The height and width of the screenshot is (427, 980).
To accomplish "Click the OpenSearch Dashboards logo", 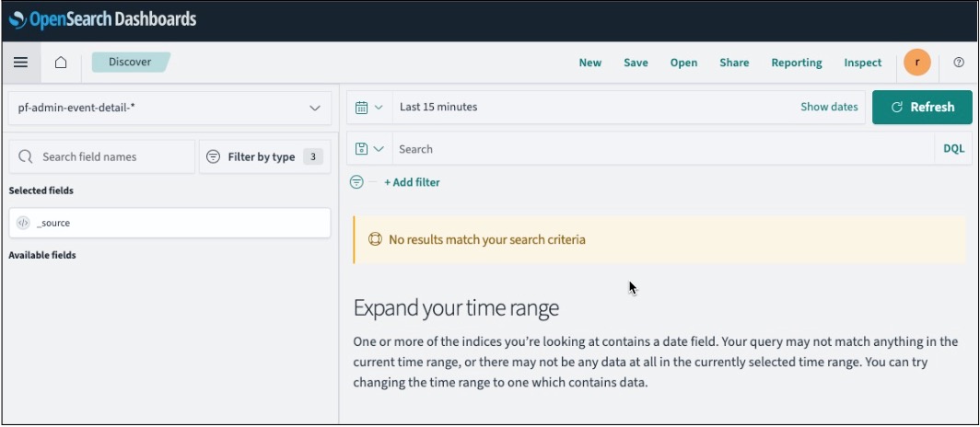I will (x=102, y=19).
